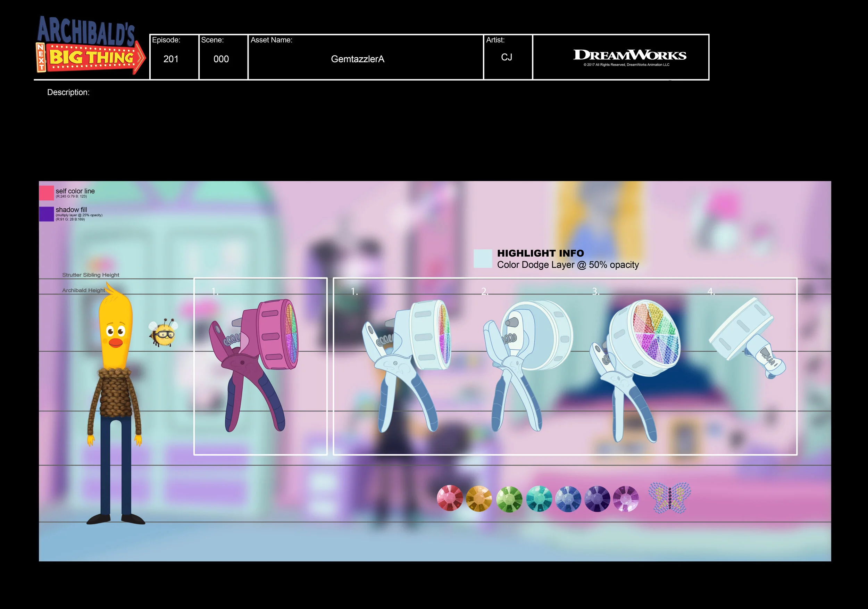Image resolution: width=868 pixels, height=609 pixels.
Task: Click the purple shadow fill swatch
Action: click(47, 214)
